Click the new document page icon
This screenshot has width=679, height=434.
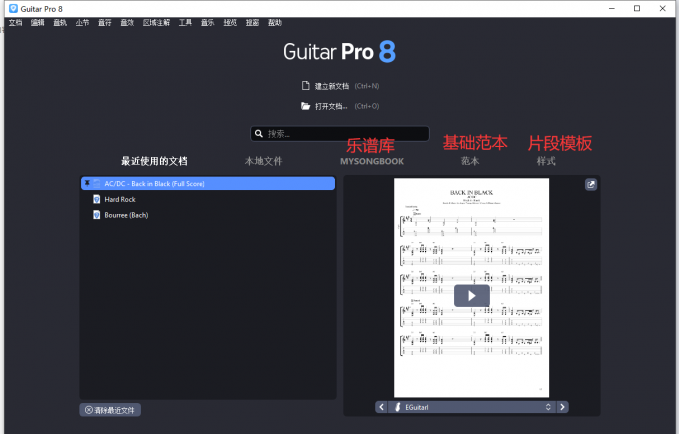[x=305, y=86]
